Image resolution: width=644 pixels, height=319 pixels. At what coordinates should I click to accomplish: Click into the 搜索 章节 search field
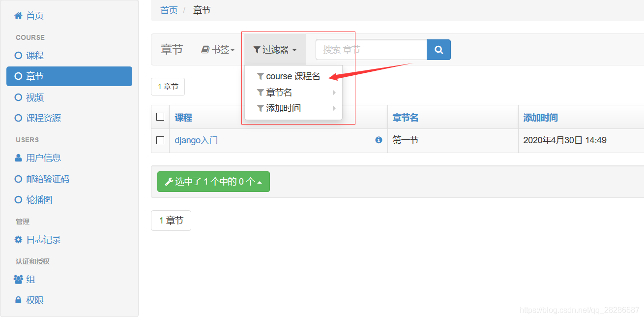tap(371, 50)
